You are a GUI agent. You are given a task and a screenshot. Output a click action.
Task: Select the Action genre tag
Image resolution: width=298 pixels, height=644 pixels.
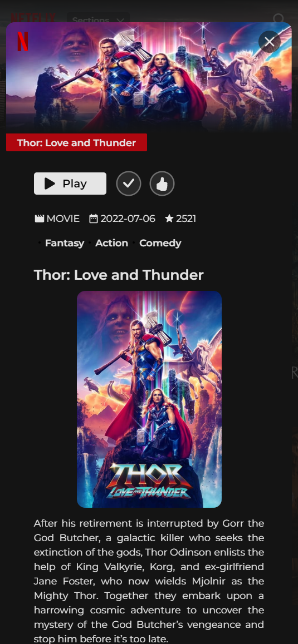(x=111, y=243)
